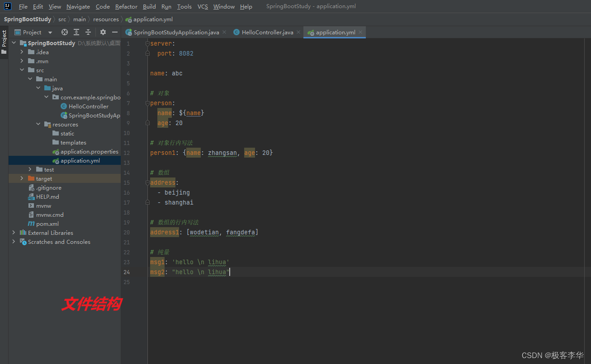Fold the server block at line 1
Image resolution: width=591 pixels, height=364 pixels.
click(x=148, y=43)
